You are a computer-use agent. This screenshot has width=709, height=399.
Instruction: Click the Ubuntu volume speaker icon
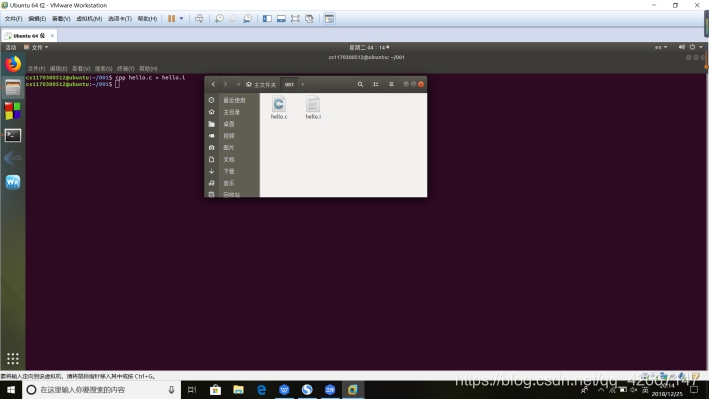(x=681, y=47)
